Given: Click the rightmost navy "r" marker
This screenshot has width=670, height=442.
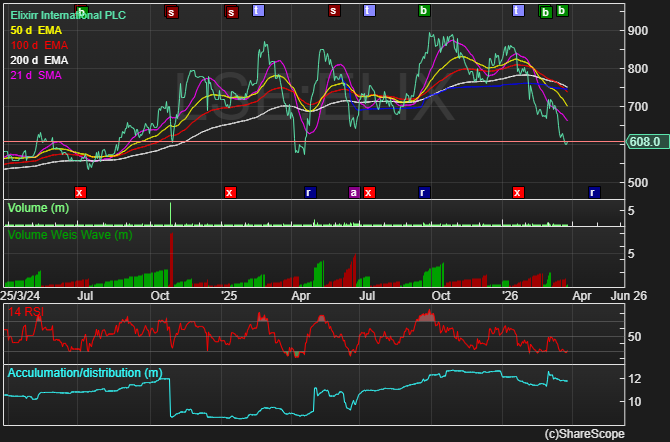Looking at the screenshot, I should tap(594, 191).
